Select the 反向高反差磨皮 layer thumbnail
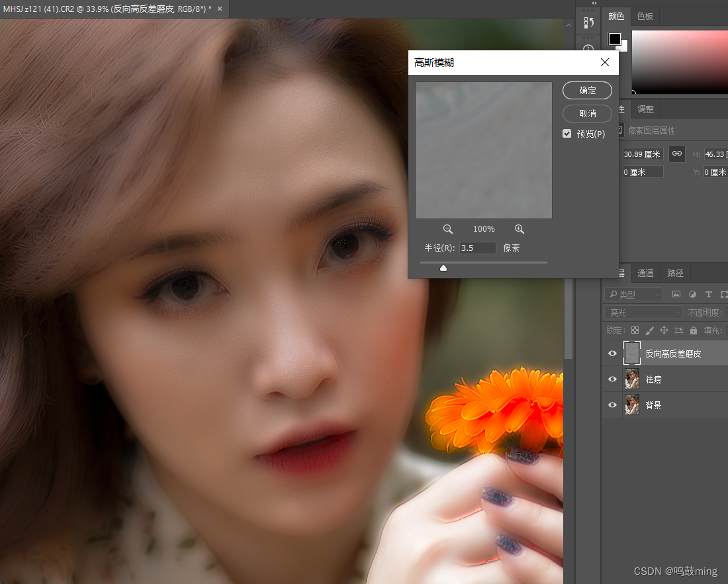The height and width of the screenshot is (584, 728). coord(632,353)
